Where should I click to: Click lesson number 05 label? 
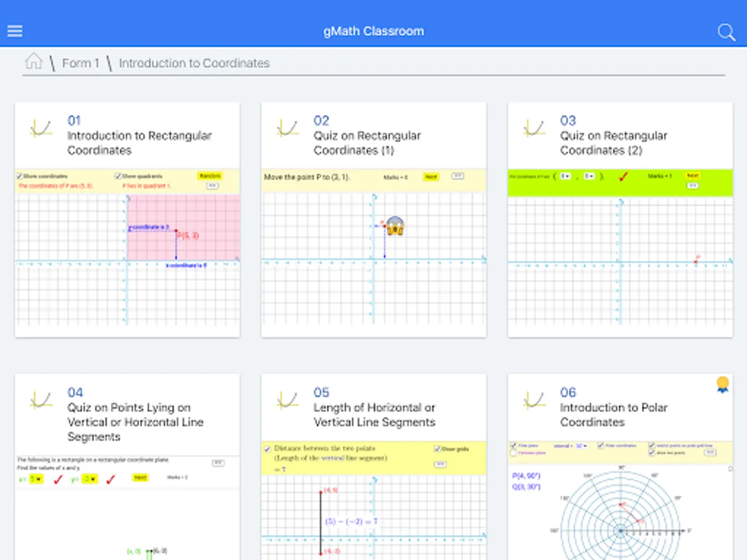321,393
